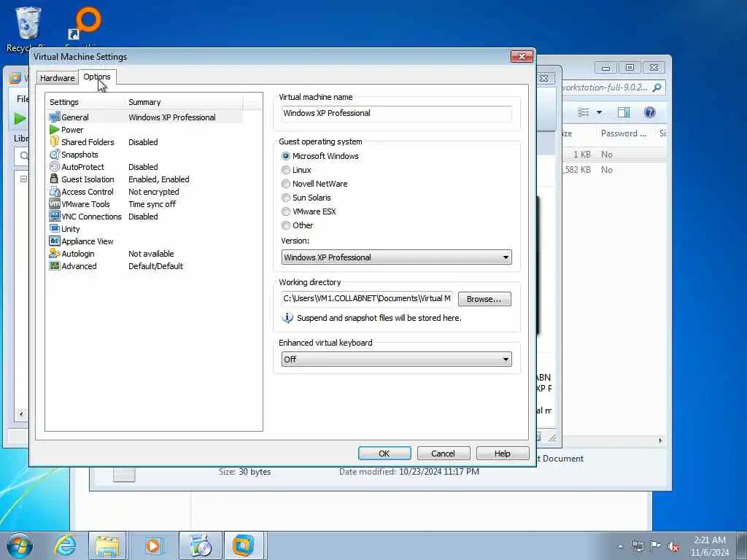Click the green power-on arrow in VMware window
747x560 pixels.
click(20, 118)
